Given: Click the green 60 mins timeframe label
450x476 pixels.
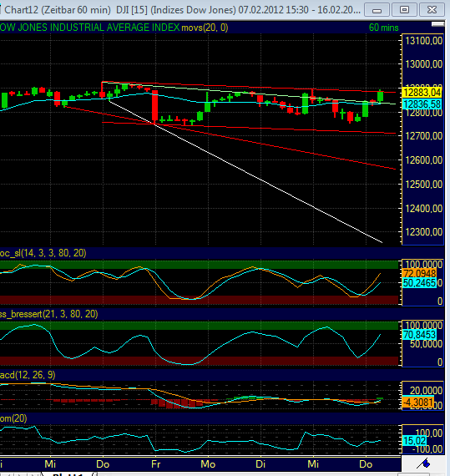Looking at the screenshot, I should 383,28.
